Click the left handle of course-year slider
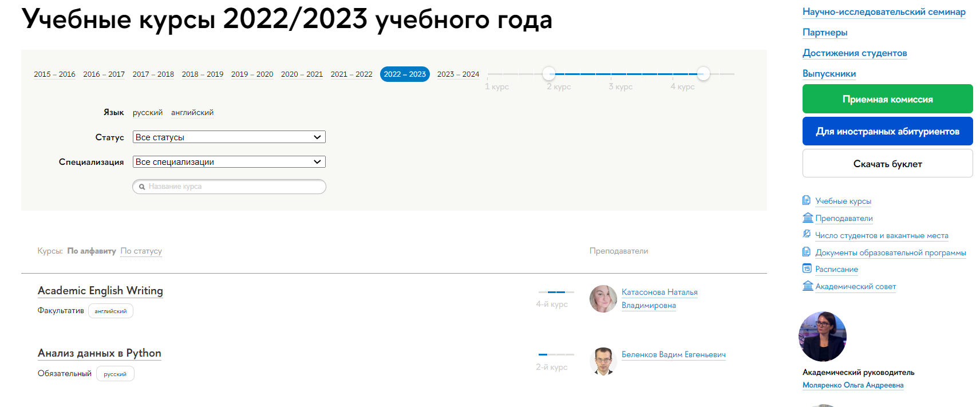The image size is (980, 407). pos(549,74)
